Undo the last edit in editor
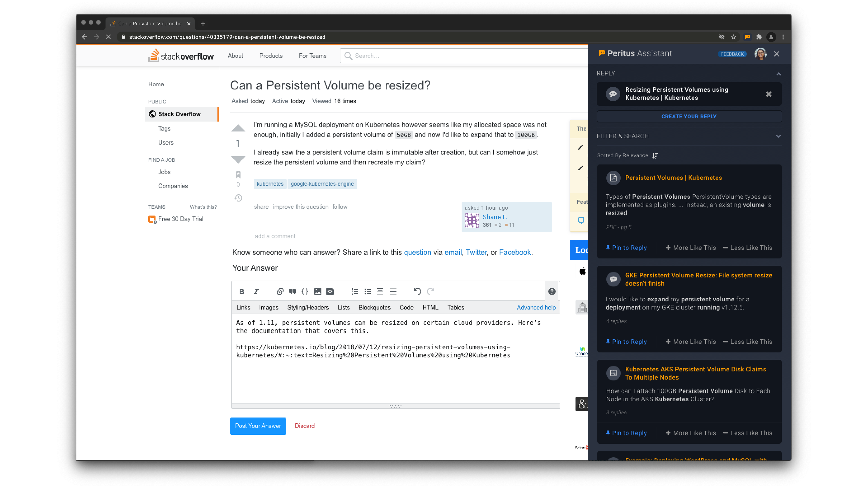 (x=417, y=291)
